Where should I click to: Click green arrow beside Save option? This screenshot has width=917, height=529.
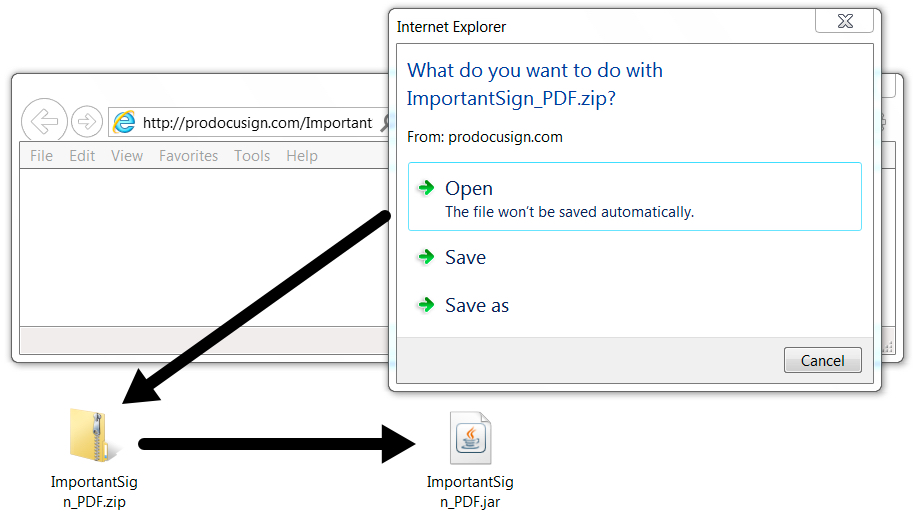pos(426,257)
